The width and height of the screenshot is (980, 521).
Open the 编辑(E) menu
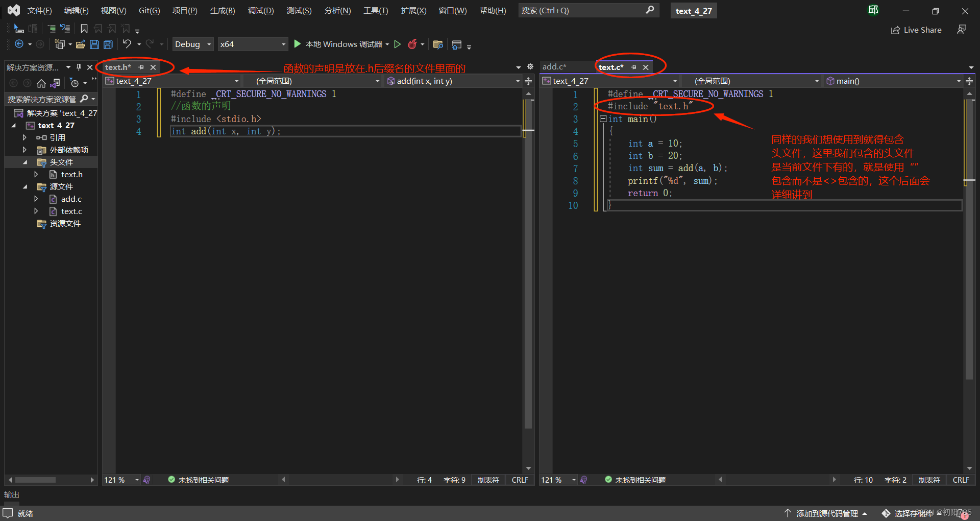pos(76,10)
